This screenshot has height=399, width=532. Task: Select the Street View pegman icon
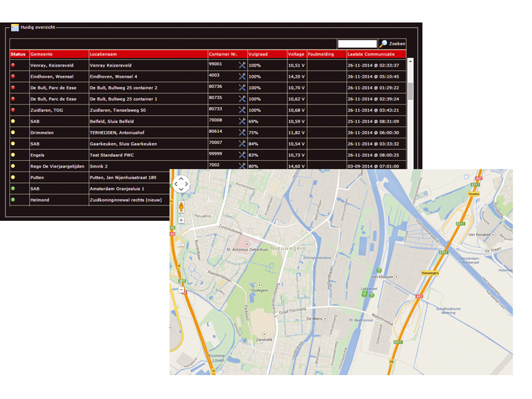click(x=181, y=206)
